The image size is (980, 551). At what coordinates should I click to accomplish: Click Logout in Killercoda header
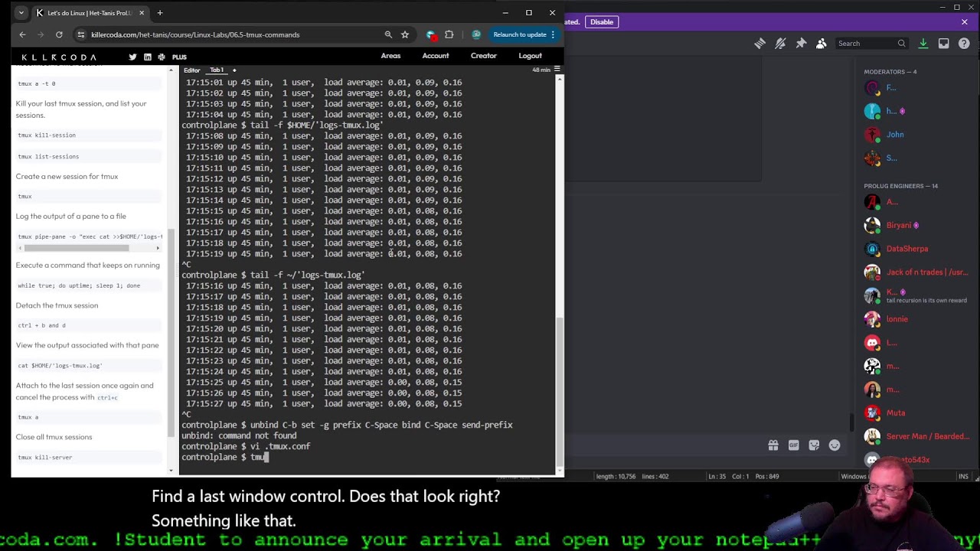530,56
